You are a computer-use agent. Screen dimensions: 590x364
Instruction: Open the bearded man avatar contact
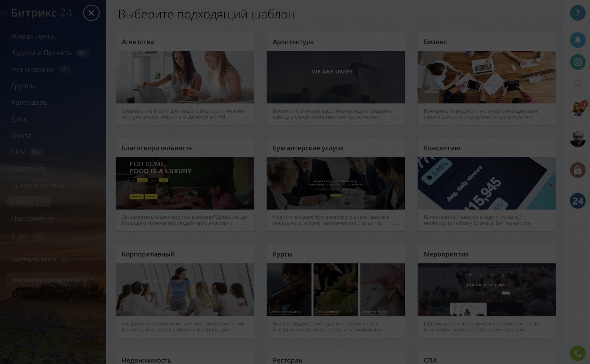577,139
